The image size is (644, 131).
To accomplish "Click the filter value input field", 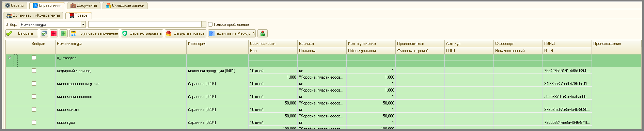I will 145,24.
